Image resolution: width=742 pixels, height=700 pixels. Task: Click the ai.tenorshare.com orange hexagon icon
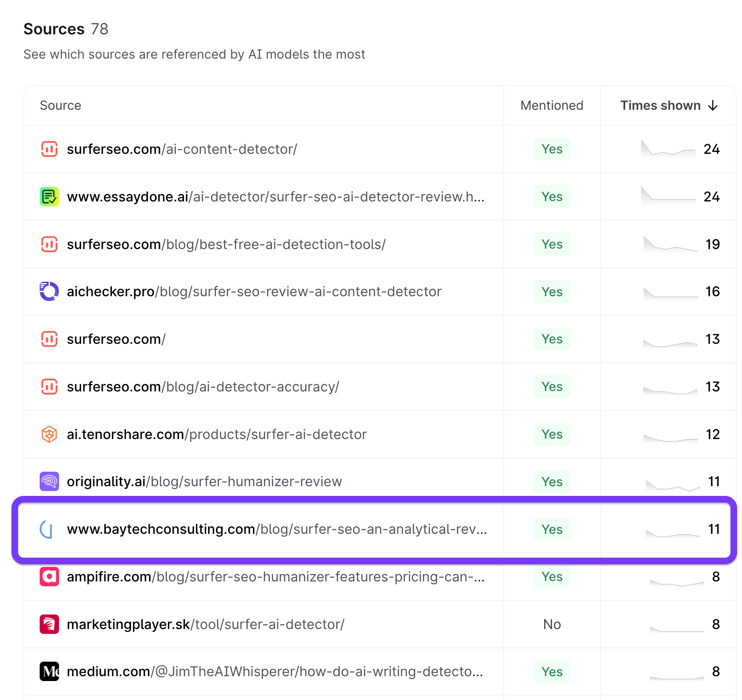click(x=49, y=434)
